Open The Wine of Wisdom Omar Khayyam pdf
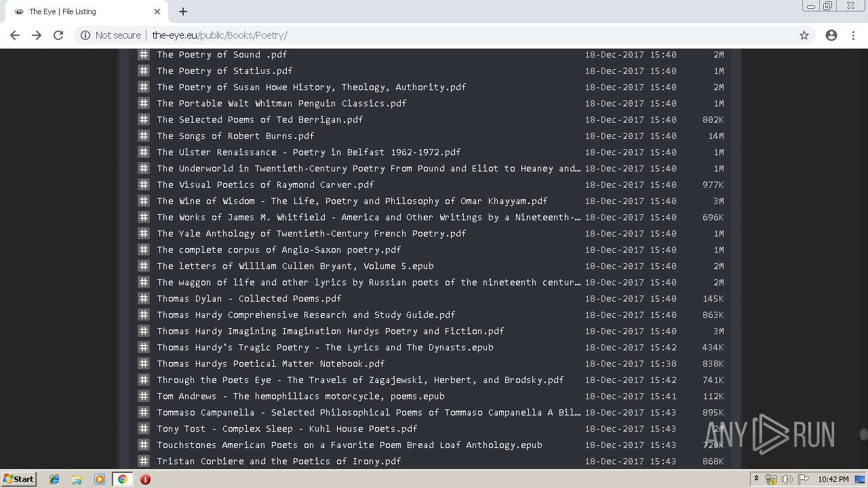 coord(352,201)
